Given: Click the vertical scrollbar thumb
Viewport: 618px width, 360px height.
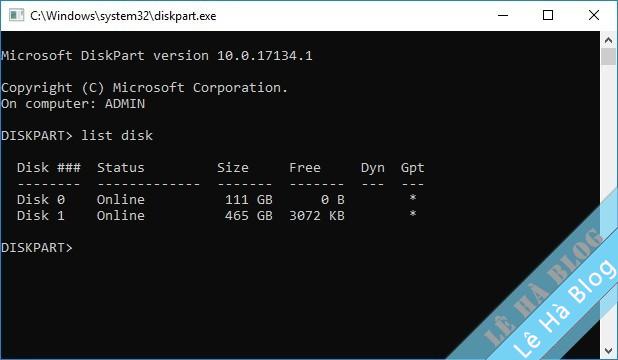Looking at the screenshot, I should pyautogui.click(x=608, y=56).
